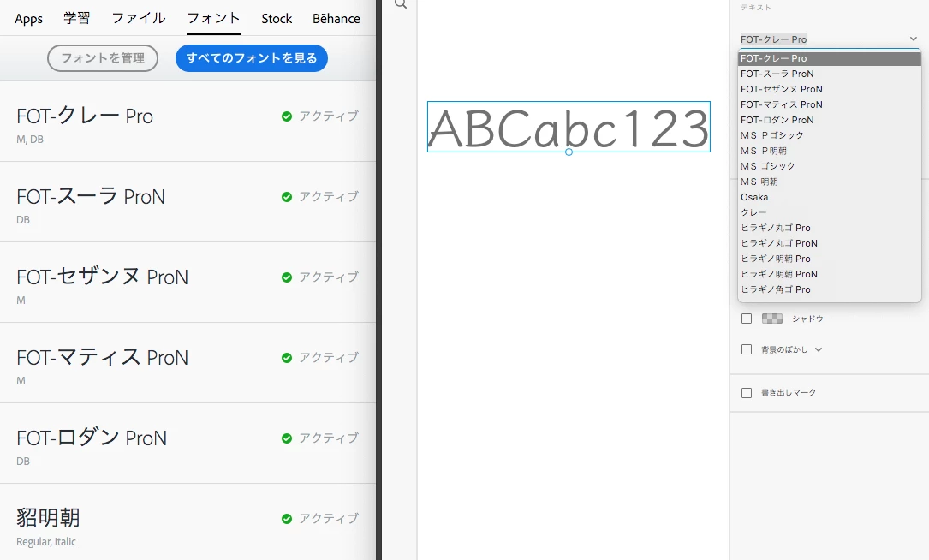The height and width of the screenshot is (560, 929).
Task: Choose ヒラギノ丸ゴ ProN in font list
Action: pos(830,243)
